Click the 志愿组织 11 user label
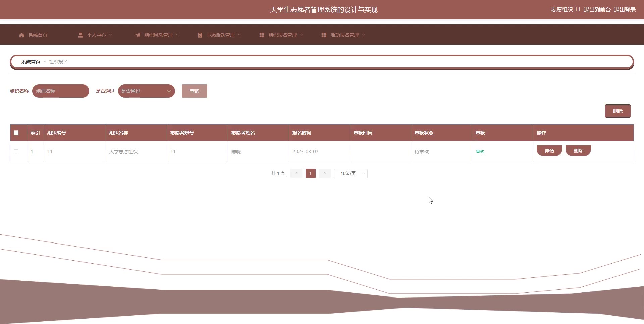Image resolution: width=644 pixels, height=324 pixels. (x=566, y=10)
